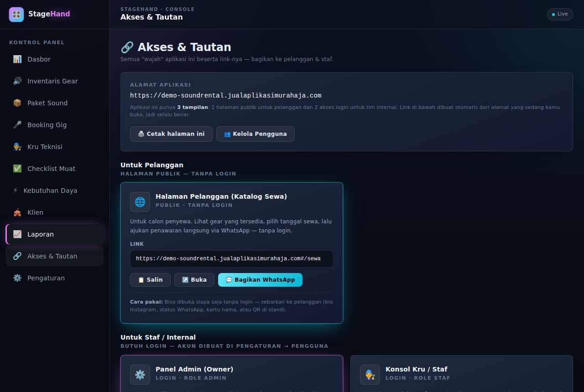Go to the Klien page
This screenshot has width=584, height=392.
tap(55, 212)
